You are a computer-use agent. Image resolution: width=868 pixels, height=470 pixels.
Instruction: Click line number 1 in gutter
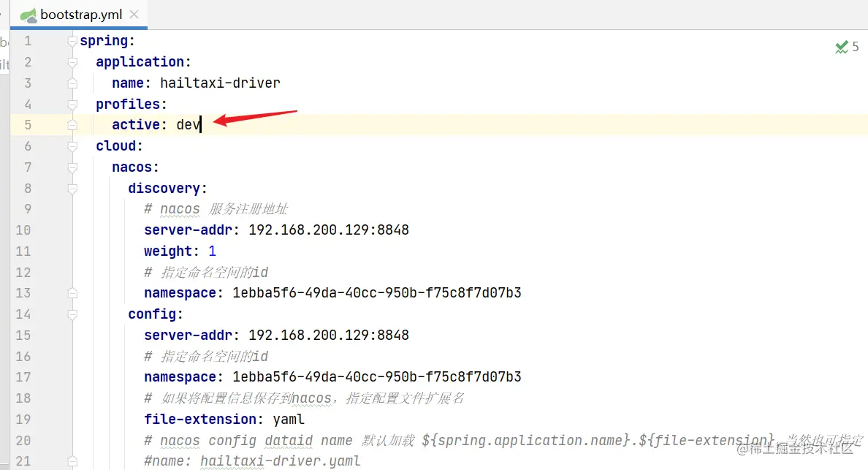[28, 41]
